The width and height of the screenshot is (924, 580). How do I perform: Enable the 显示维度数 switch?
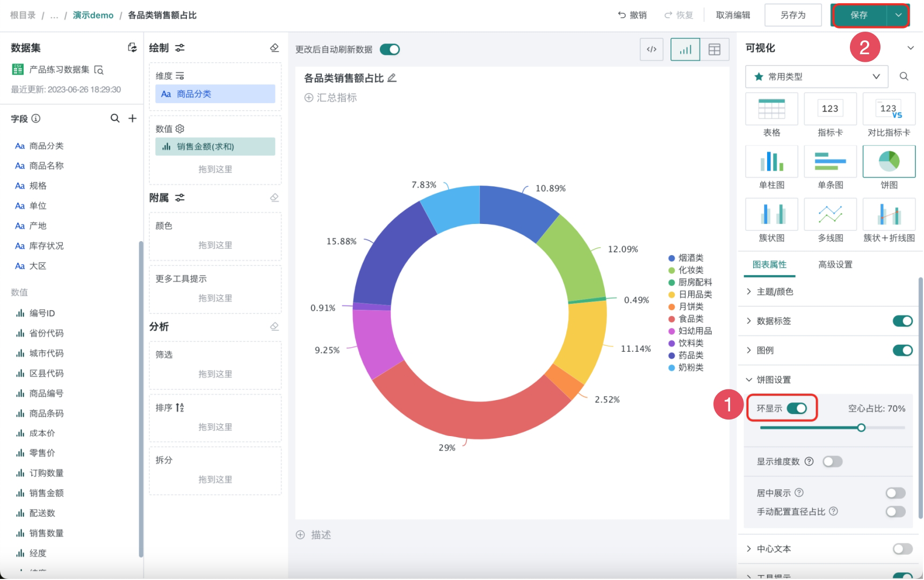(x=832, y=461)
